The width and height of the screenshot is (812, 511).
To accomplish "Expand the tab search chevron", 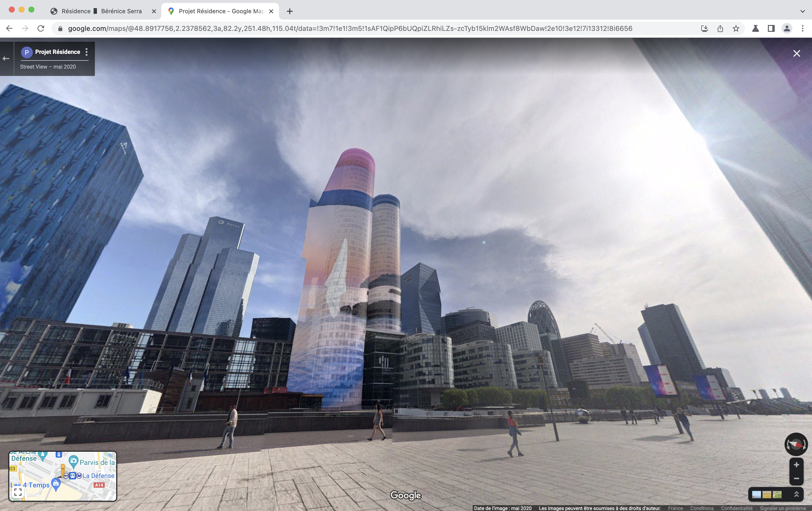I will (802, 11).
